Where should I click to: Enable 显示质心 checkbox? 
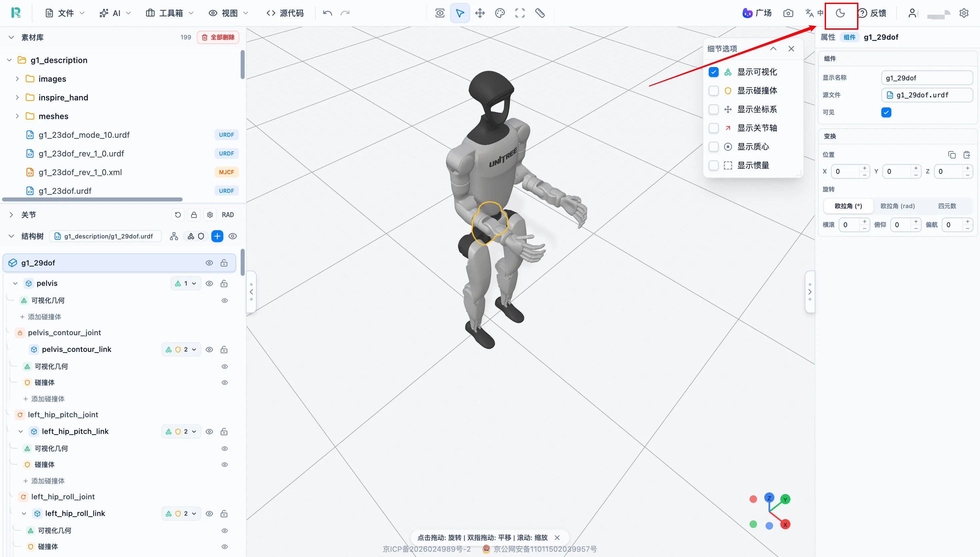714,146
